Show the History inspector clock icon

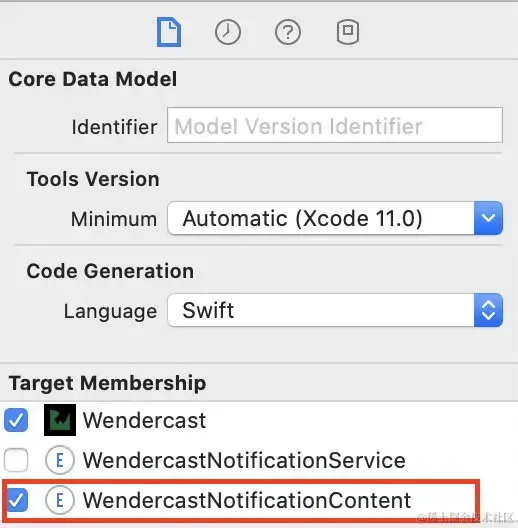pyautogui.click(x=228, y=32)
